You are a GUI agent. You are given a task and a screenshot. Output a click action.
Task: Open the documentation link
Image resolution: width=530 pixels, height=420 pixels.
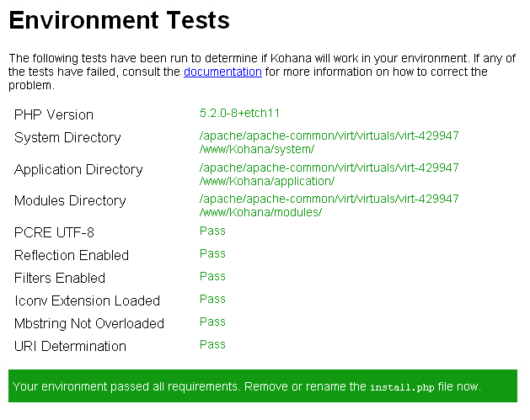(x=222, y=72)
